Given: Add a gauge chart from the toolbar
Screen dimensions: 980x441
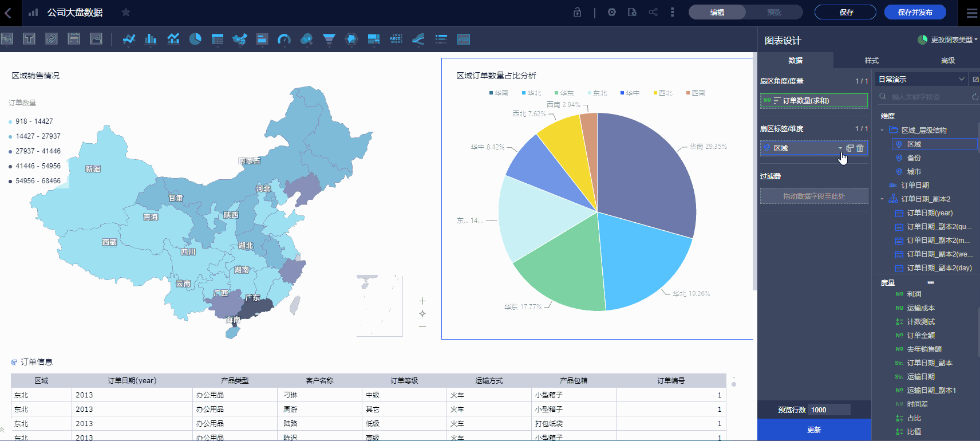Looking at the screenshot, I should [284, 39].
